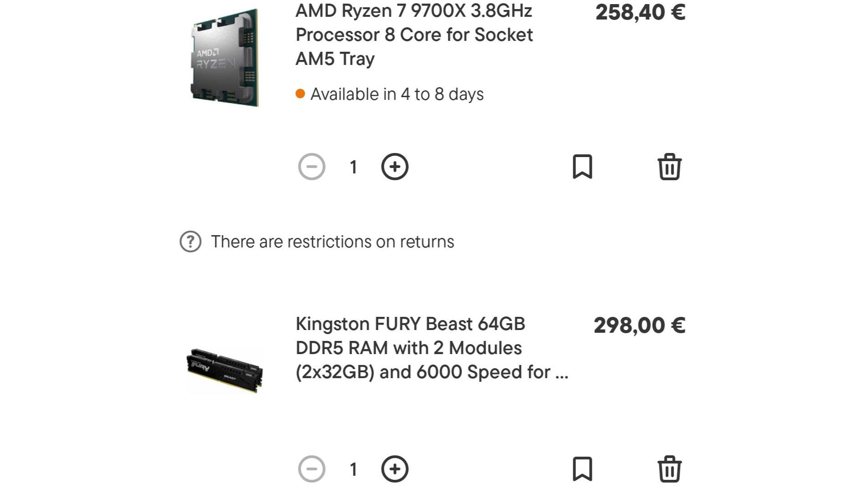Click the restrictions on returns text
The height and width of the screenshot is (488, 868).
[x=332, y=242]
